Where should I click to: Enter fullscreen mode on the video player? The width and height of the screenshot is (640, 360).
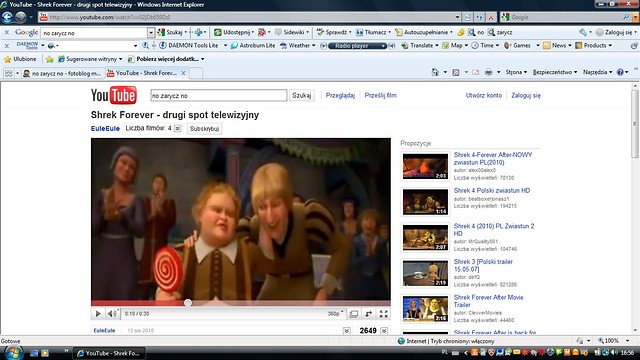coord(384,314)
